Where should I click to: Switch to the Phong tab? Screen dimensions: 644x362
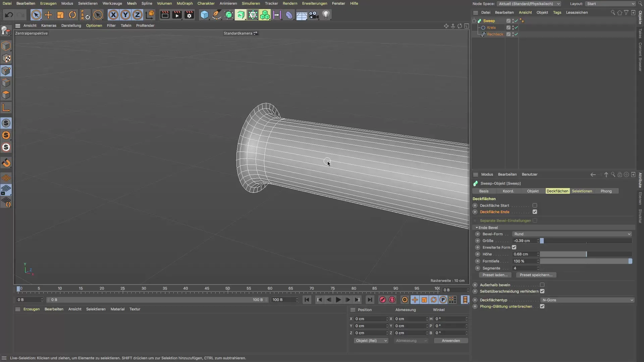[x=606, y=191]
